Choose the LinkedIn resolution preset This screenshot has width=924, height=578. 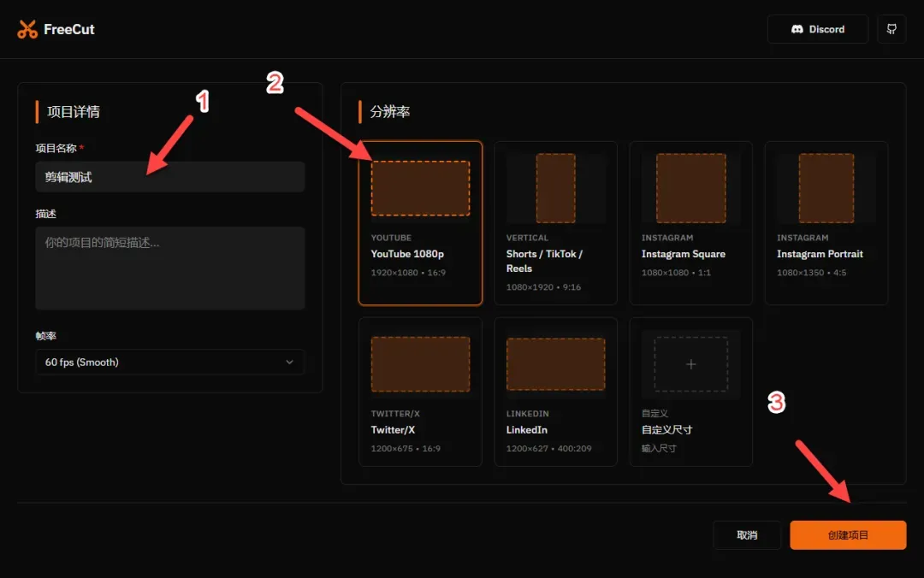555,392
